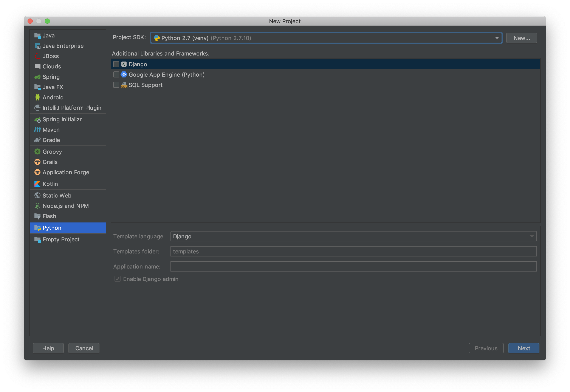570x392 pixels.
Task: Click 'Application Forge' text in sidebar
Action: 66,172
